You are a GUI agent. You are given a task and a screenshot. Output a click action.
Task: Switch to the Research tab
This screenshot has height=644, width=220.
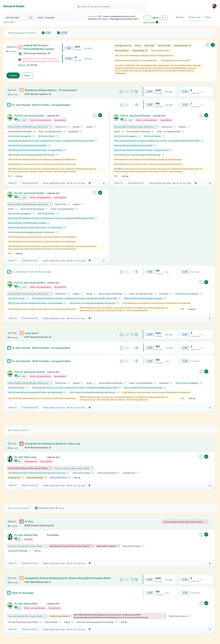click(x=180, y=17)
